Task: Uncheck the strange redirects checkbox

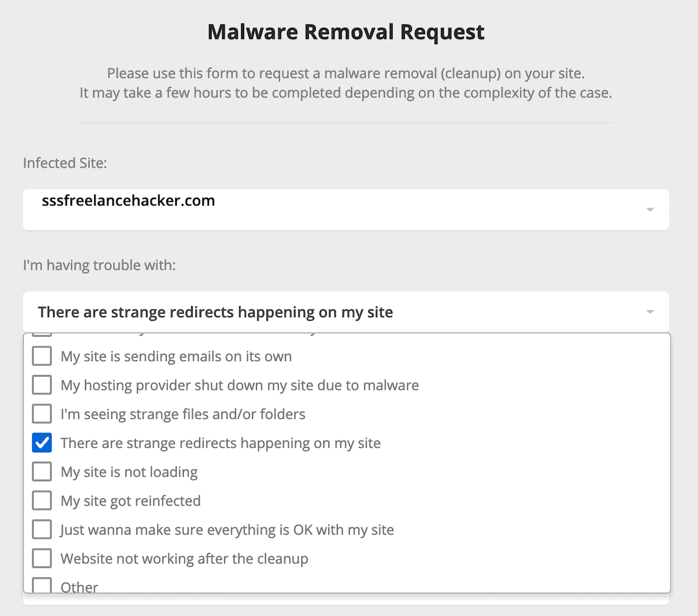Action: (x=42, y=443)
